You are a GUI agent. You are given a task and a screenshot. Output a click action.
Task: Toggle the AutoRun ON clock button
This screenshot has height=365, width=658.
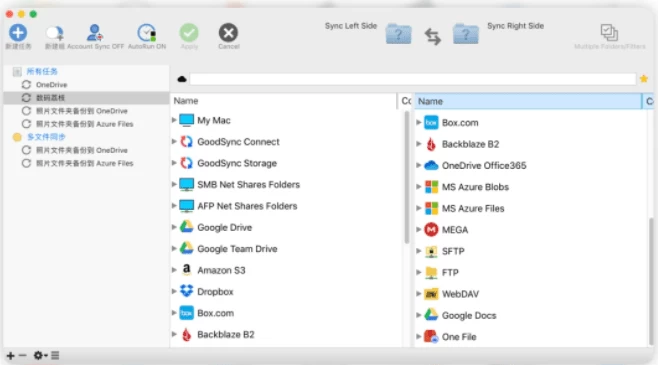click(147, 33)
